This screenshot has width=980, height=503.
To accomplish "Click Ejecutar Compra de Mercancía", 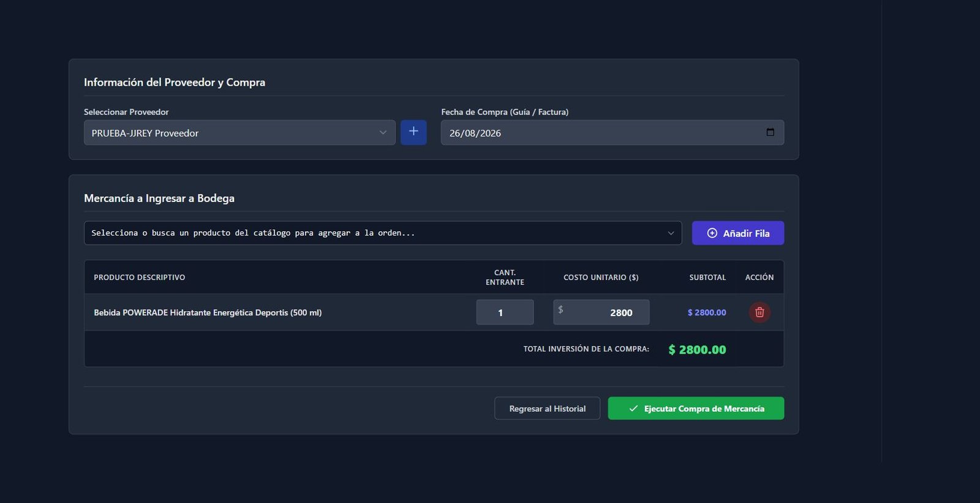I will tap(696, 409).
